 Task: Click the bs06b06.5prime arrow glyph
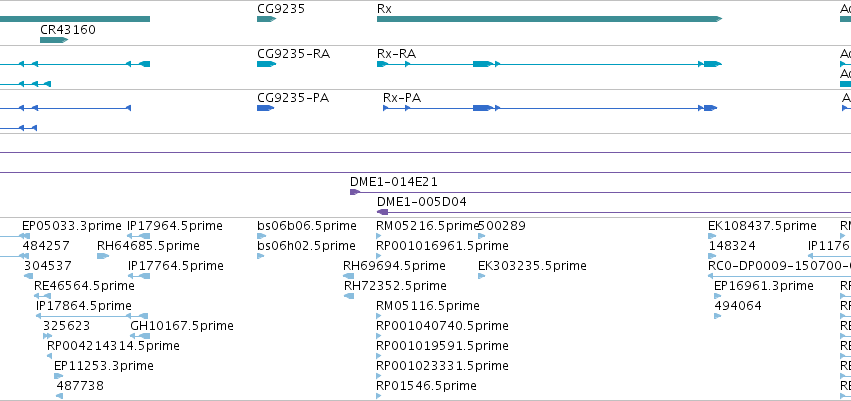tap(262, 236)
